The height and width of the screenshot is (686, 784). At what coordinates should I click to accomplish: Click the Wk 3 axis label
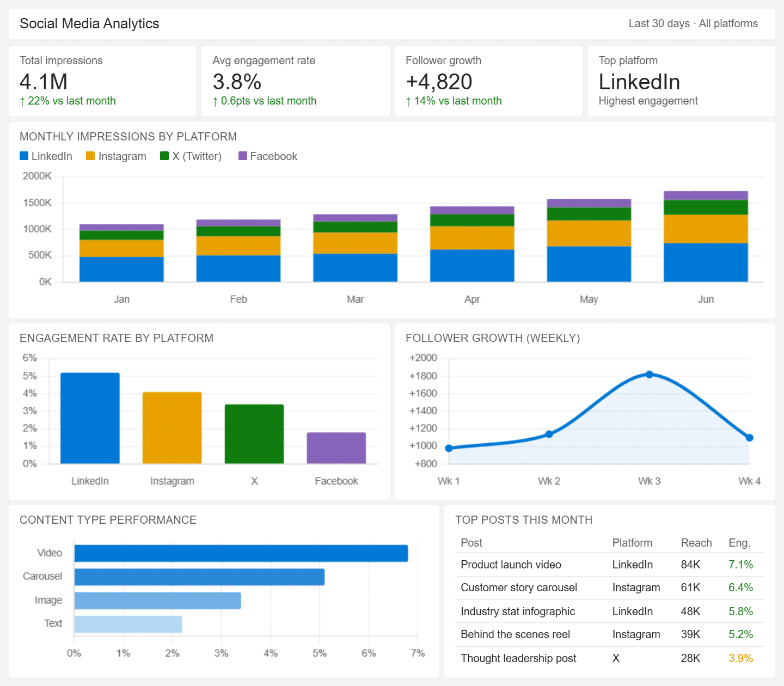click(x=650, y=481)
